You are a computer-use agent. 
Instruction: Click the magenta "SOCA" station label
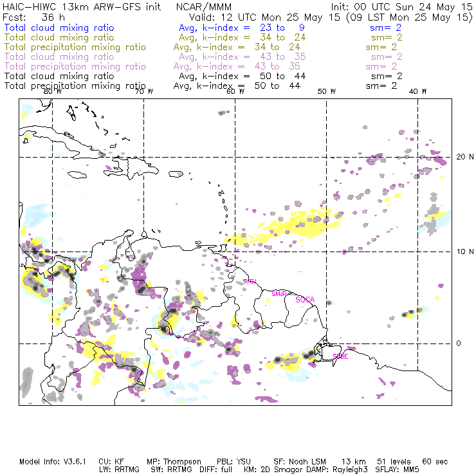pos(305,300)
